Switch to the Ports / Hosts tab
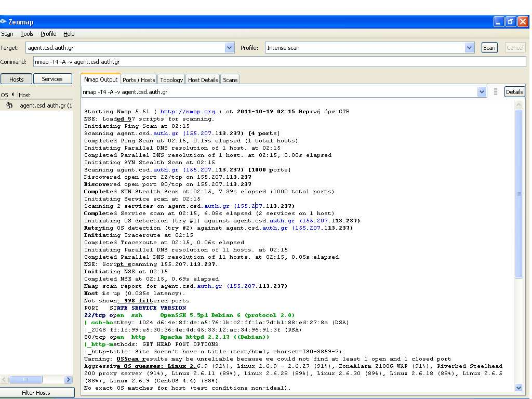The width and height of the screenshot is (532, 399). [x=139, y=79]
